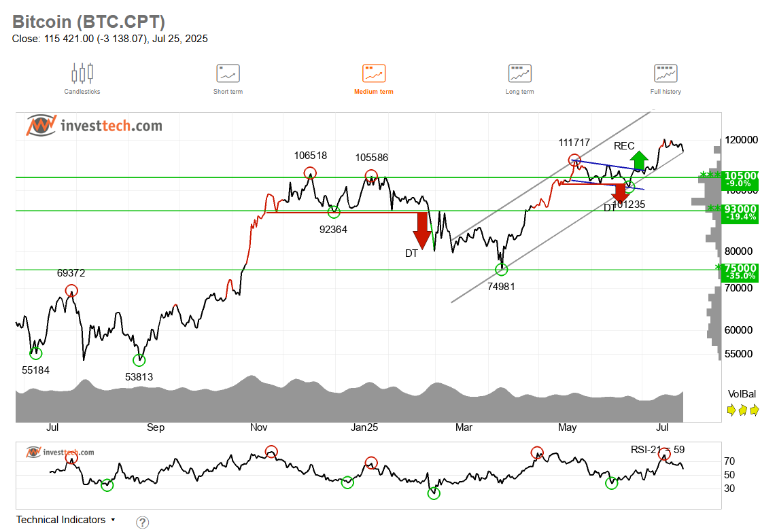This screenshot has width=777, height=532.
Task: Click the red circle at peak 105586
Action: (x=371, y=175)
